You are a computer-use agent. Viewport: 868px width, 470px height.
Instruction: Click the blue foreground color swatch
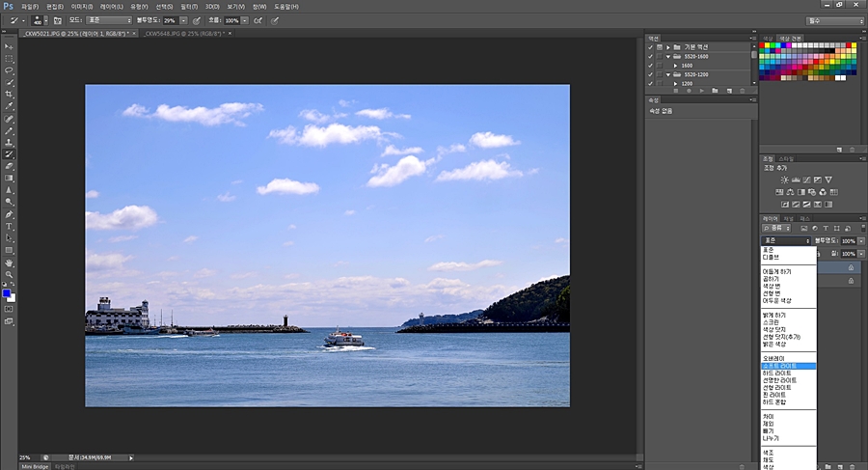pyautogui.click(x=6, y=293)
